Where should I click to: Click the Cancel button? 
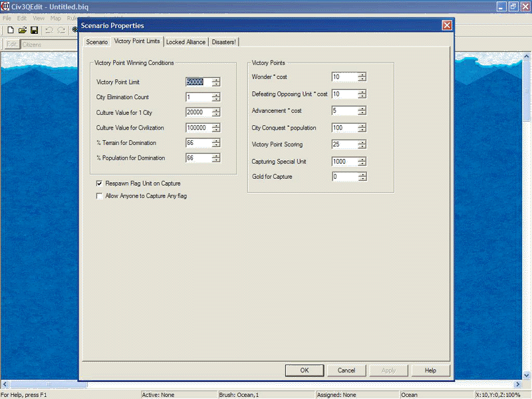[346, 370]
